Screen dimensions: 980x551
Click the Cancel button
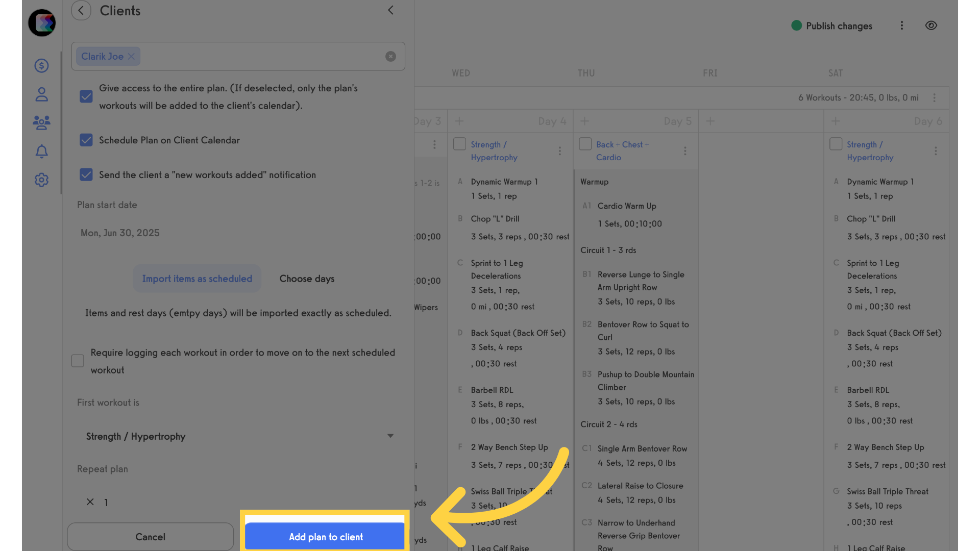point(150,537)
